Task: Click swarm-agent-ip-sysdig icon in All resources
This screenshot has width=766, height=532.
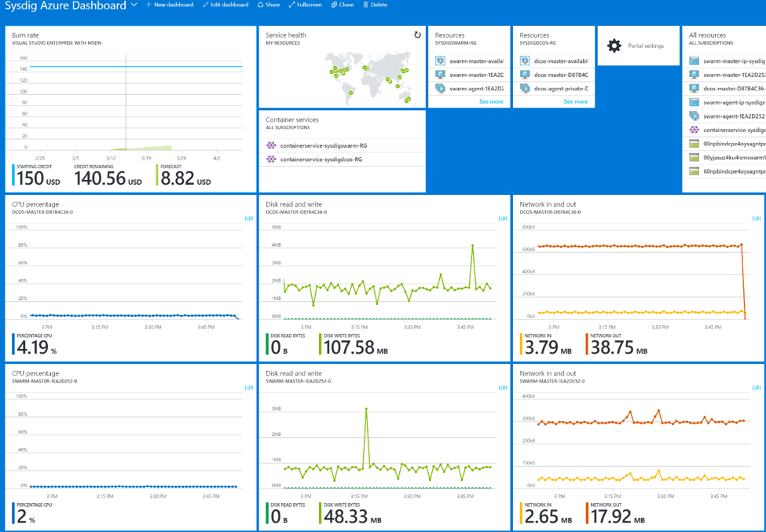Action: [x=695, y=103]
